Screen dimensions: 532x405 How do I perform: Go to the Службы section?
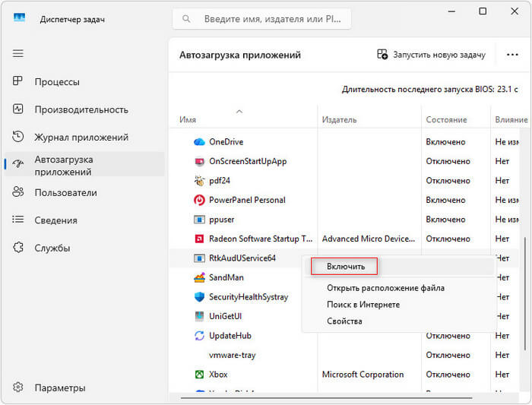(52, 248)
